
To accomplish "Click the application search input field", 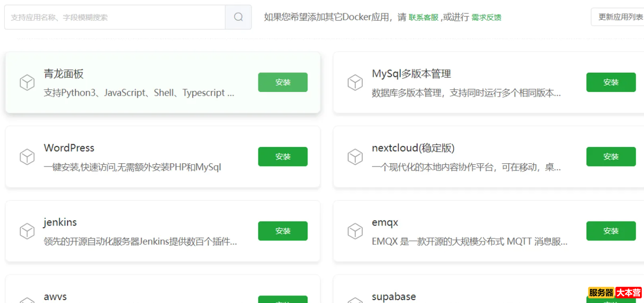I will [113, 17].
